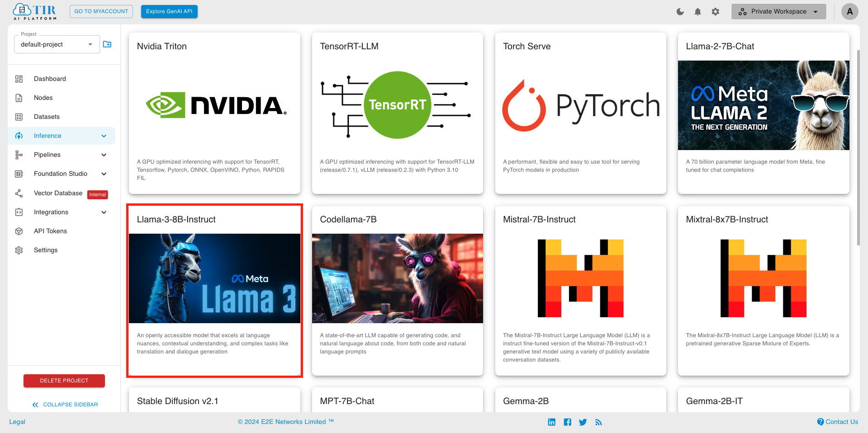Viewport: 868px width, 433px height.
Task: Click the collapse sidebar double-chevron icon
Action: pos(35,405)
